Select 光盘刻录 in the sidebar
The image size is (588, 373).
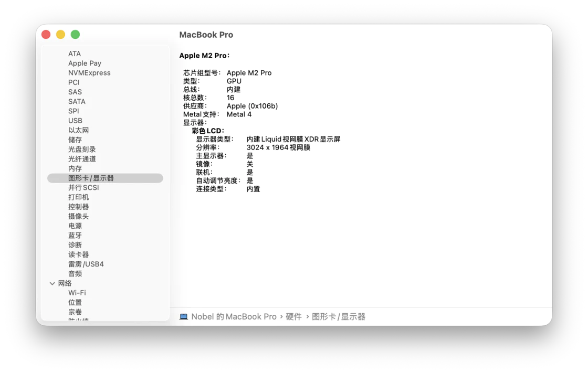coord(82,149)
